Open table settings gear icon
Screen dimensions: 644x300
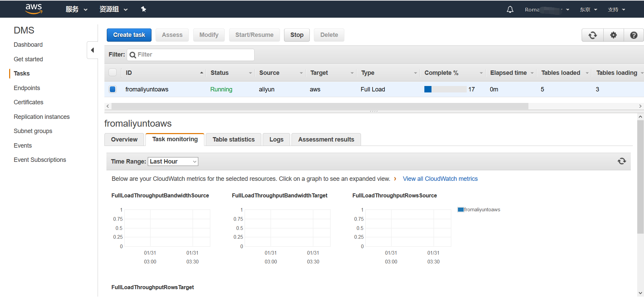coord(613,35)
